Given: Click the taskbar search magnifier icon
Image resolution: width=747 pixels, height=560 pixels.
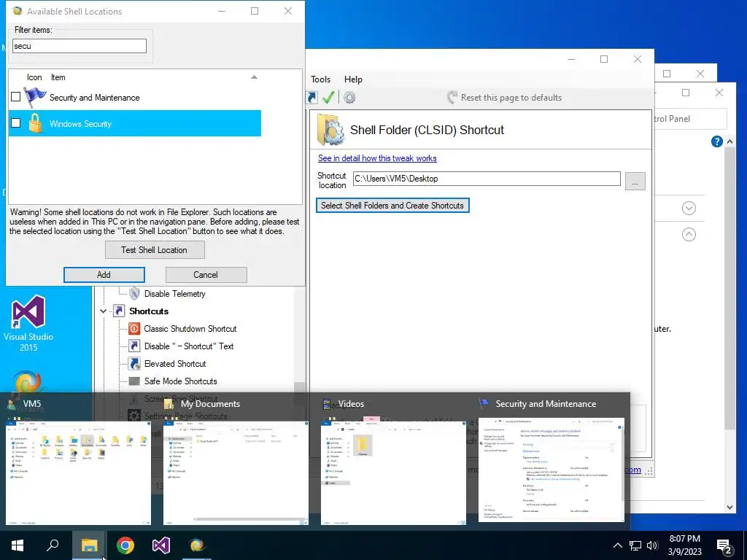Looking at the screenshot, I should (x=53, y=545).
